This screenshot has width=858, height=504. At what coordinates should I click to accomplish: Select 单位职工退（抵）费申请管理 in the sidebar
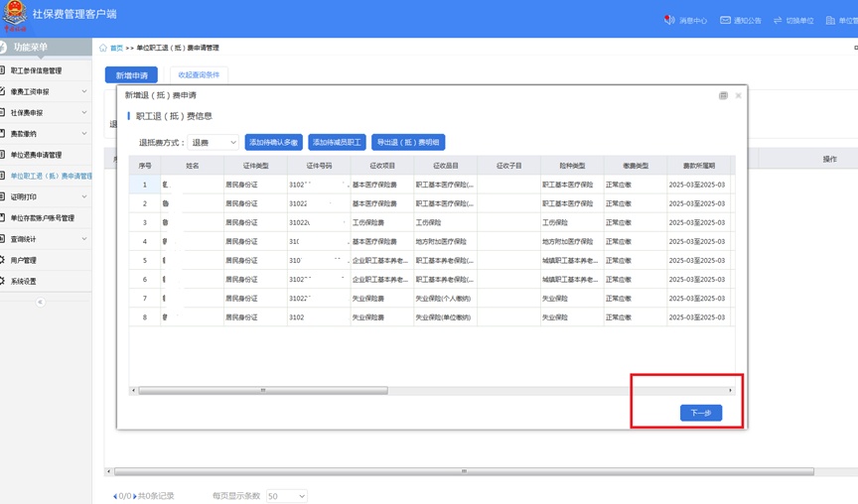tap(52, 176)
